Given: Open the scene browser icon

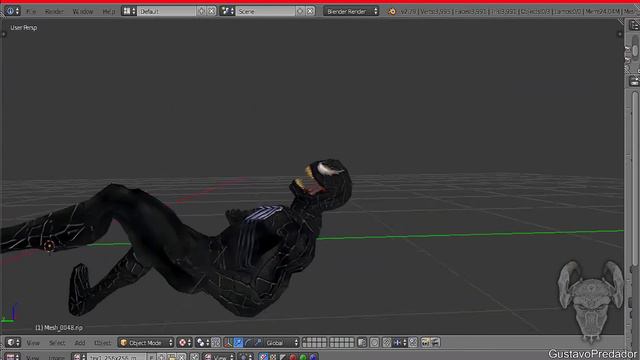Looking at the screenshot, I should (227, 11).
